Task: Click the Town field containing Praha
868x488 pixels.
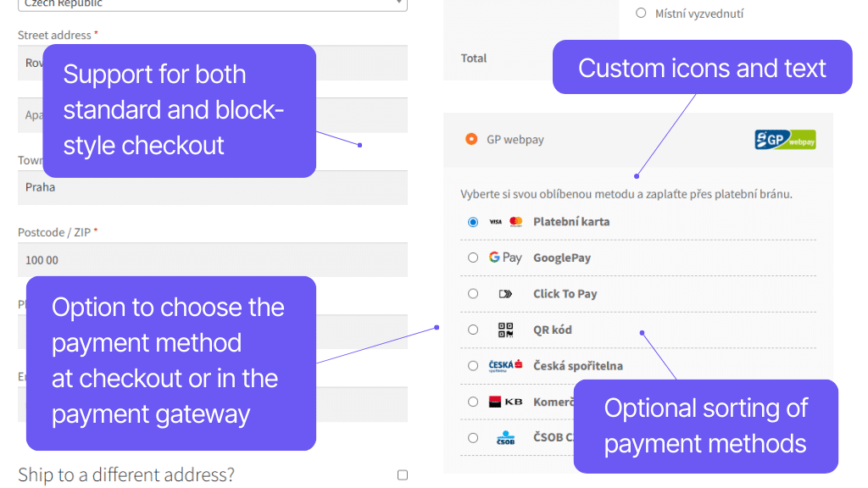Action: point(213,187)
